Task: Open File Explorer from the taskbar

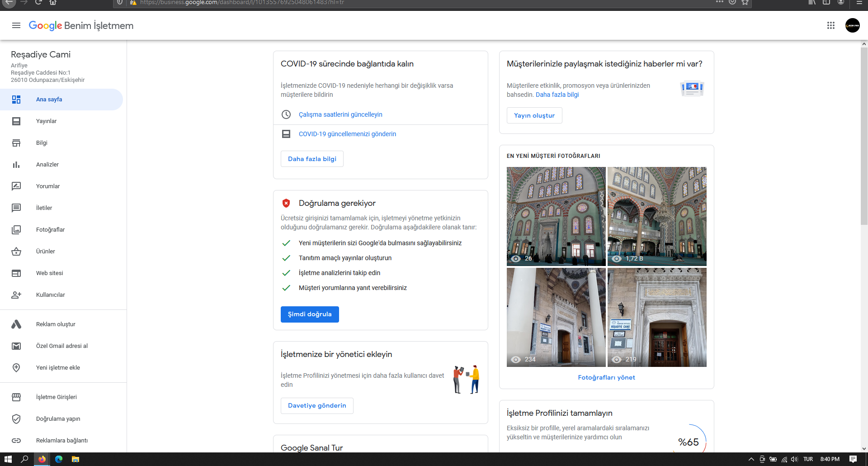Action: [x=75, y=459]
